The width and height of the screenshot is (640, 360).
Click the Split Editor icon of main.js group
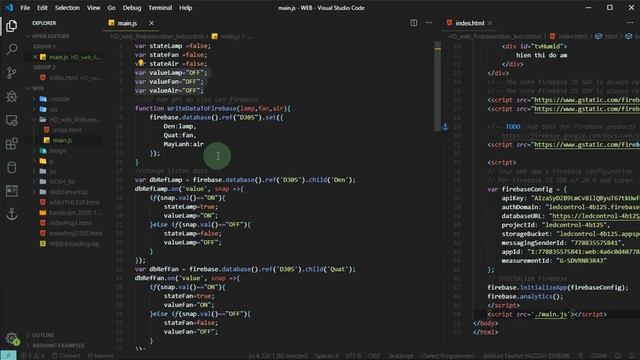413,23
